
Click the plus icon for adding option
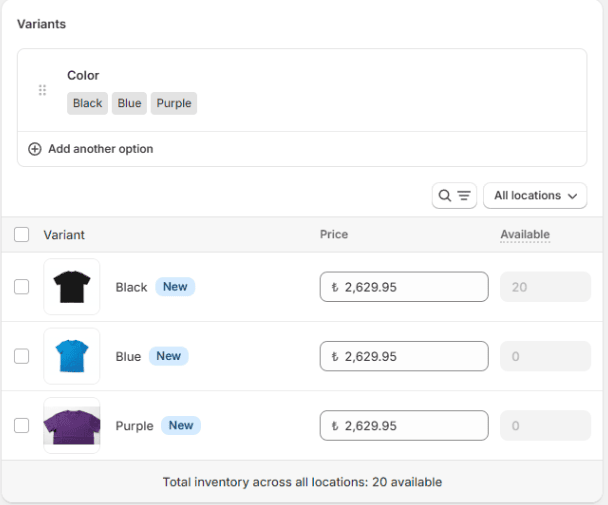tap(35, 149)
